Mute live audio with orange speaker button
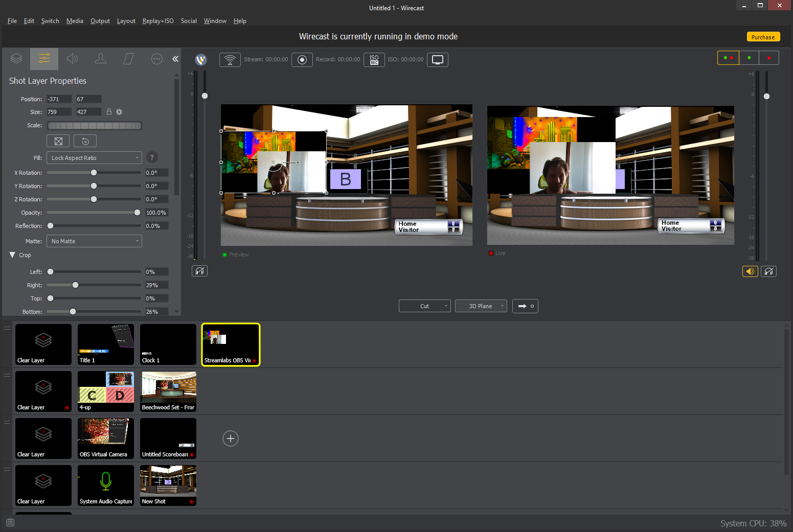 pos(750,271)
